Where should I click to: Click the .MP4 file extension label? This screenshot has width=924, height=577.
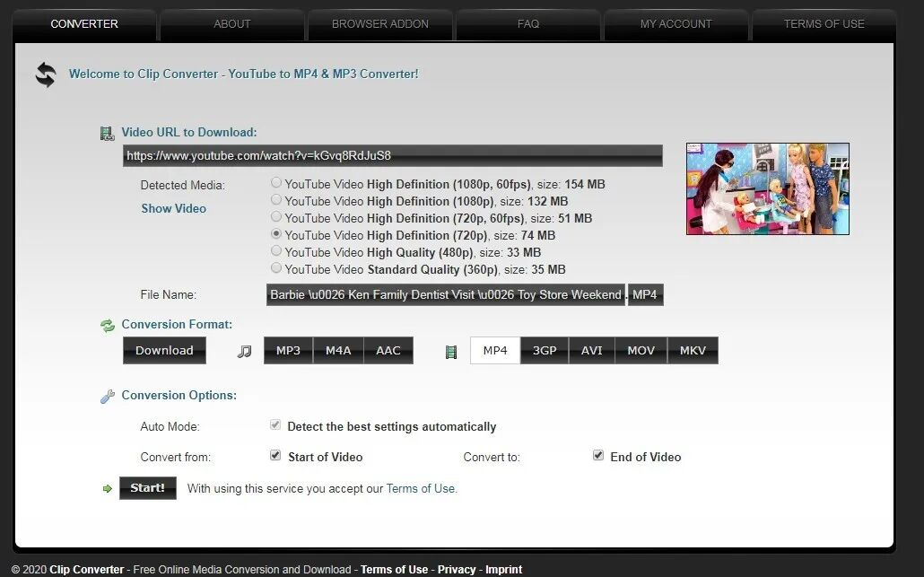[645, 294]
